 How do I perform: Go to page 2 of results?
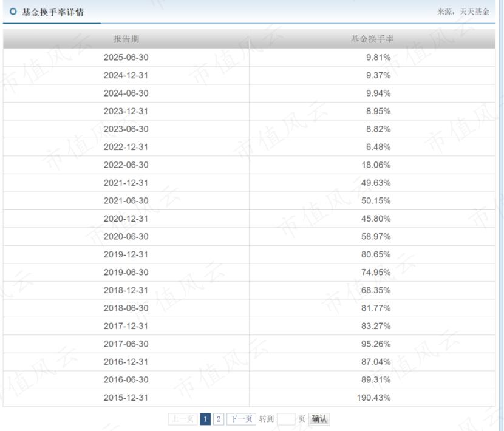[x=219, y=419]
